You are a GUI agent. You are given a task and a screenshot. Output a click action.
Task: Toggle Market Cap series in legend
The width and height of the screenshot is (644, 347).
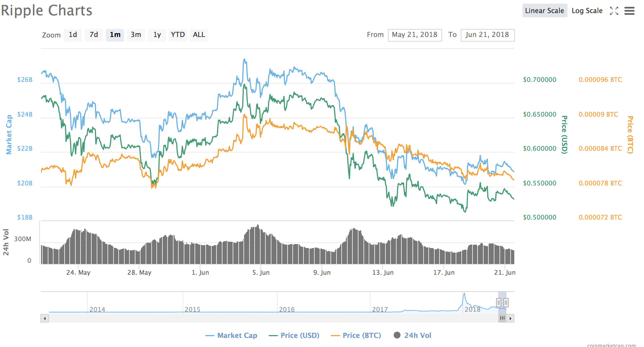(x=231, y=336)
